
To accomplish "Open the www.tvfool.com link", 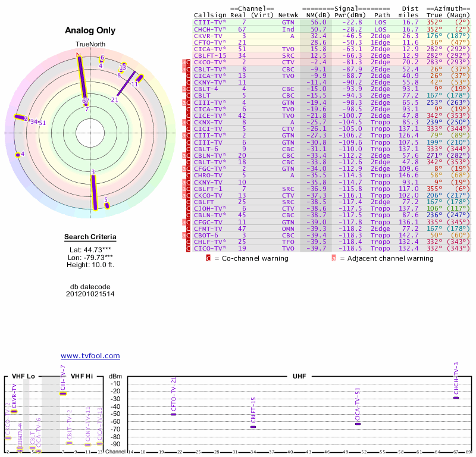I will [90, 356].
